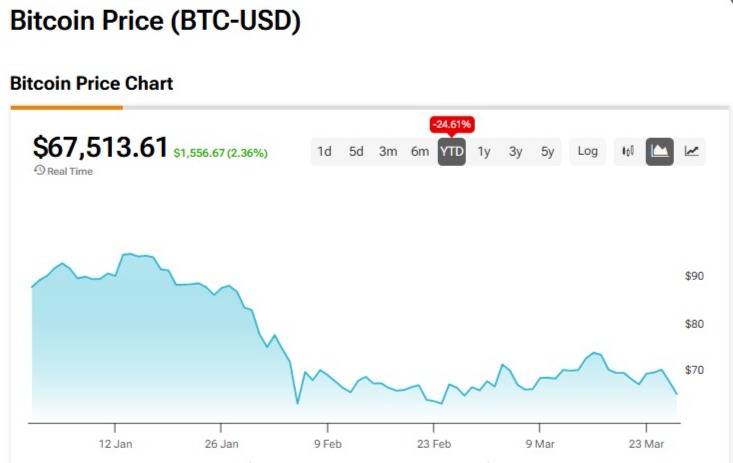Click the $1,556.67 (2.36%) change text
Viewport: 733px width, 463px height.
click(x=221, y=153)
